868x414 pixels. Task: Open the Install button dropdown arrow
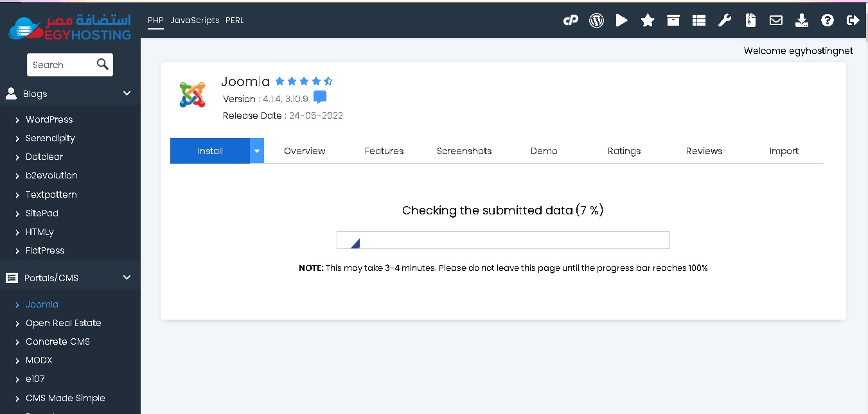pos(257,151)
